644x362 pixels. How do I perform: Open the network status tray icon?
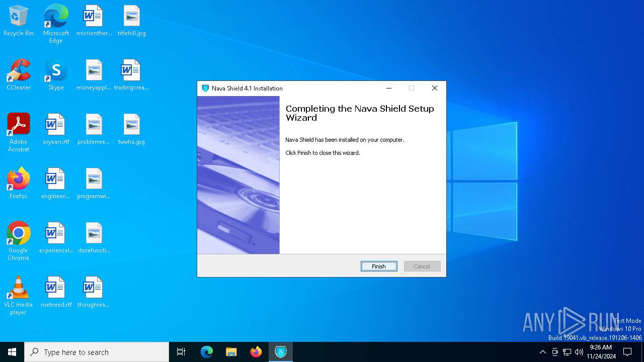coord(567,352)
